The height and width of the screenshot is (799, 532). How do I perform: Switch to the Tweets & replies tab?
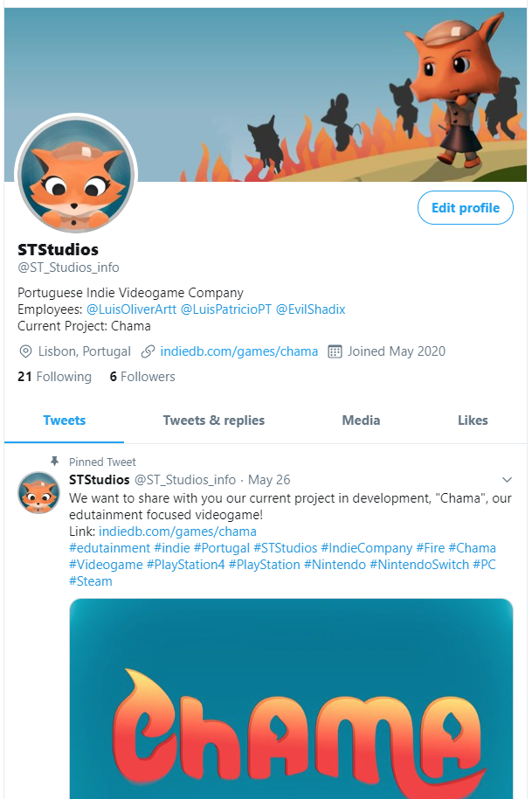tap(214, 420)
